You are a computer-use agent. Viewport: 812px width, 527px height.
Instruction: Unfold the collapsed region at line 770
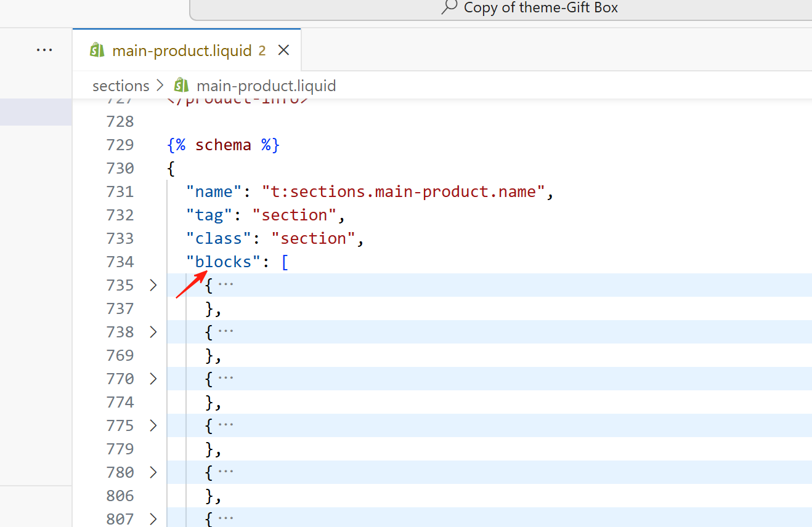click(153, 379)
